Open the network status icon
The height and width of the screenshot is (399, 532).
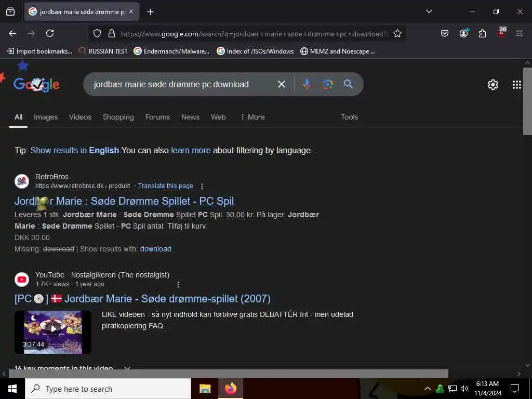453,389
